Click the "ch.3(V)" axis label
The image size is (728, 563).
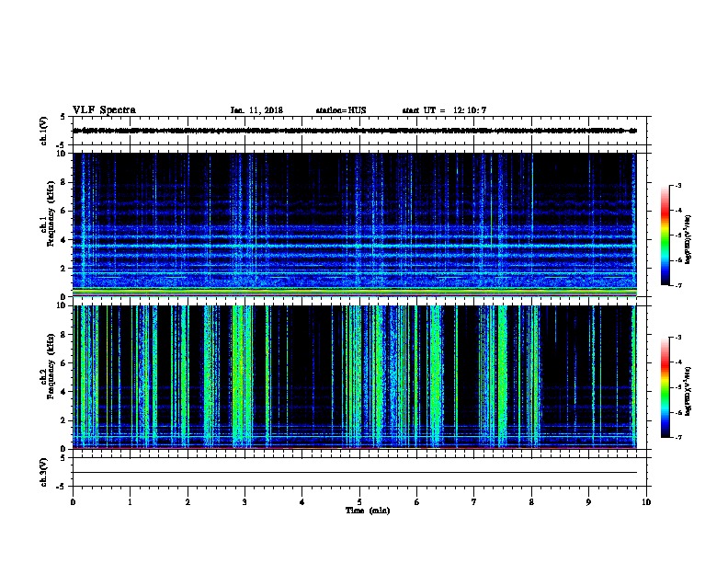[x=43, y=473]
